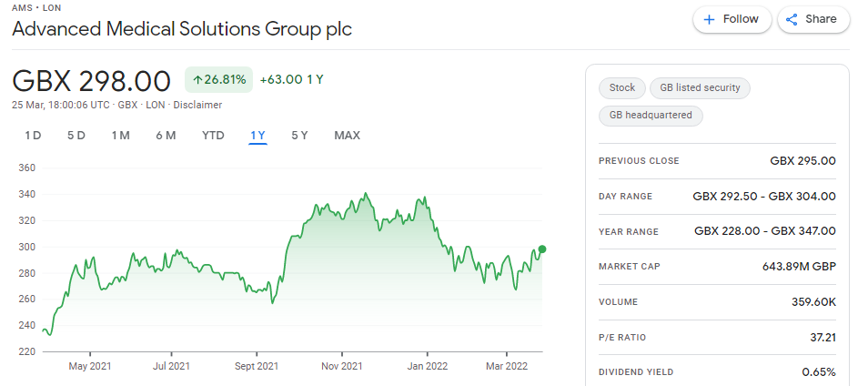868x386 pixels.
Task: Click the plus icon in Follow button
Action: click(709, 20)
